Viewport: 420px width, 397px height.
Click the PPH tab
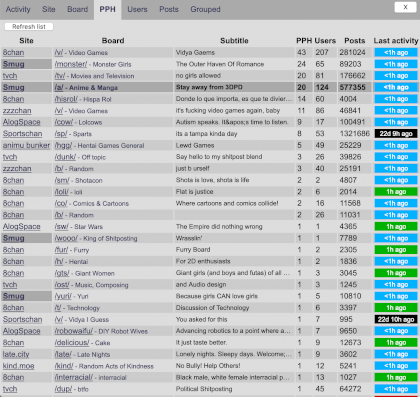point(107,9)
